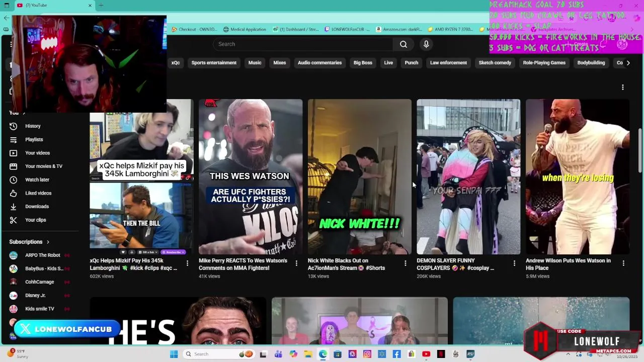This screenshot has width=644, height=362.
Task: Select the Mixes category chip
Action: (x=280, y=63)
